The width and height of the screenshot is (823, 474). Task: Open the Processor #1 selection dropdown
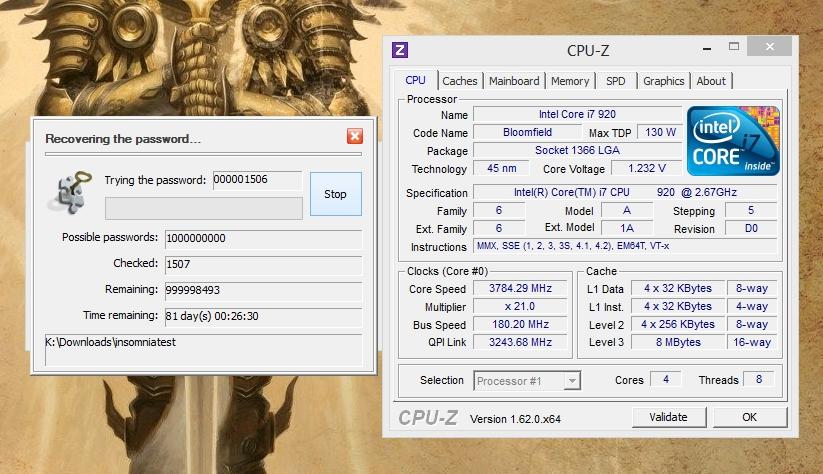[527, 381]
